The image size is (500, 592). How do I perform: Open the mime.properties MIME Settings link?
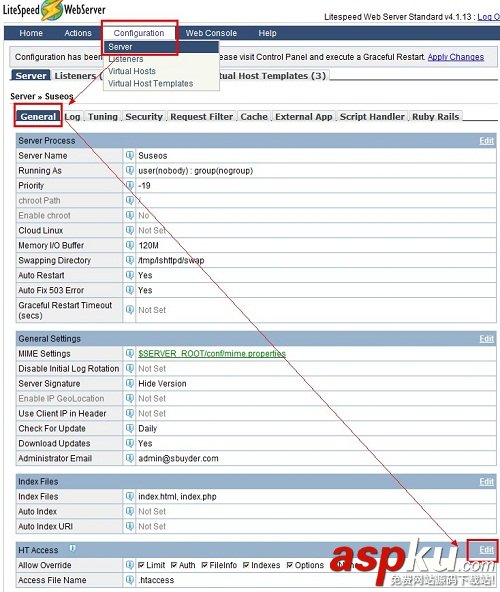tap(212, 353)
